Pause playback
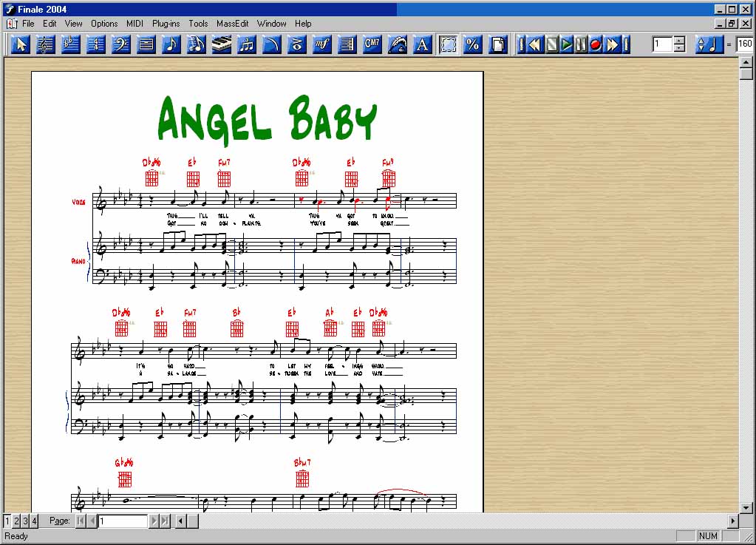 click(581, 45)
